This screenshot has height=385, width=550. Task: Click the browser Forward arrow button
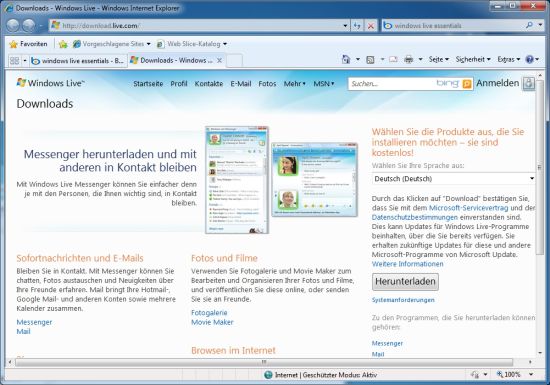pos(29,25)
